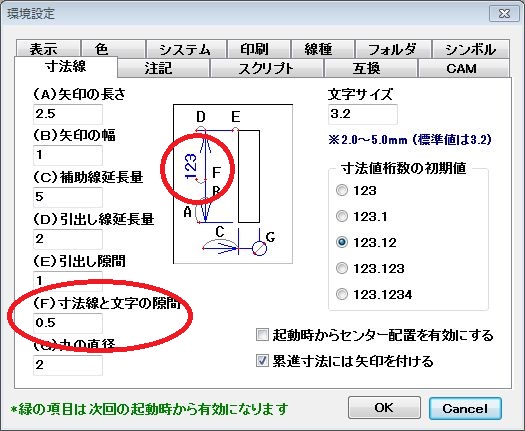
Task: Switch to the 表示 tab
Action: [x=48, y=49]
